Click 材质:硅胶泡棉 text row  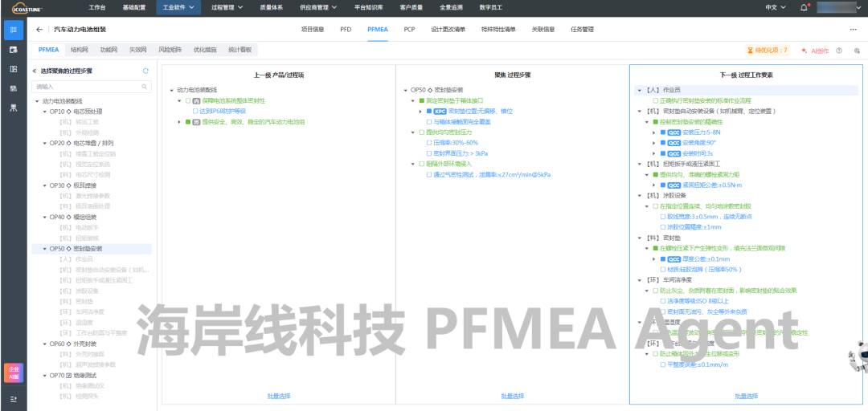coord(704,270)
